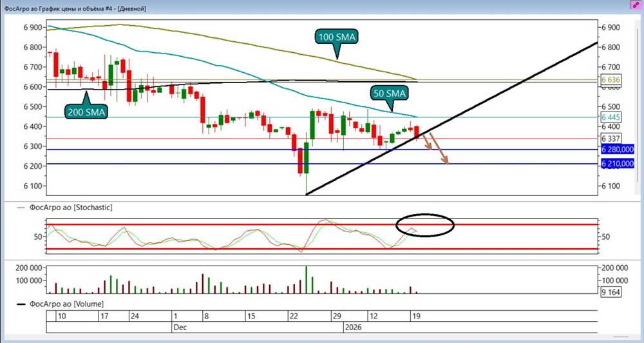The width and height of the screenshot is (644, 343).
Task: Click the 9 164 volume value tag
Action: pyautogui.click(x=611, y=293)
